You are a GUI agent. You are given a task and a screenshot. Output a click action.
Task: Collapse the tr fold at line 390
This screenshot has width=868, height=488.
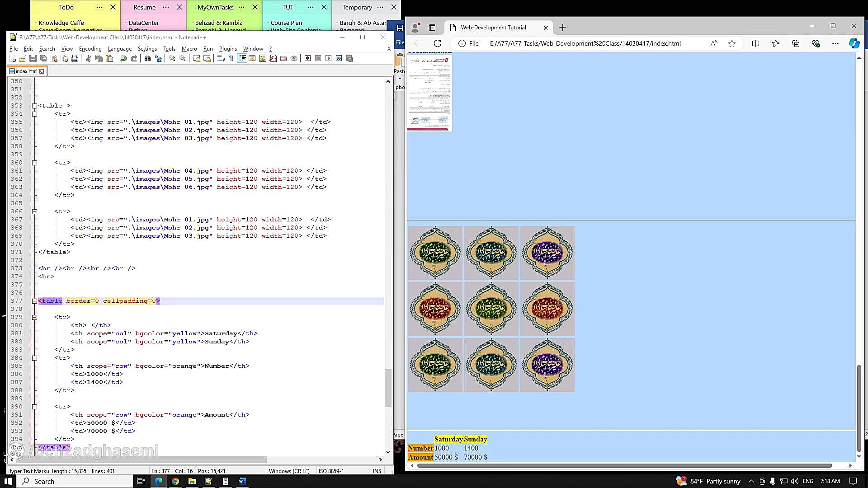tap(34, 407)
